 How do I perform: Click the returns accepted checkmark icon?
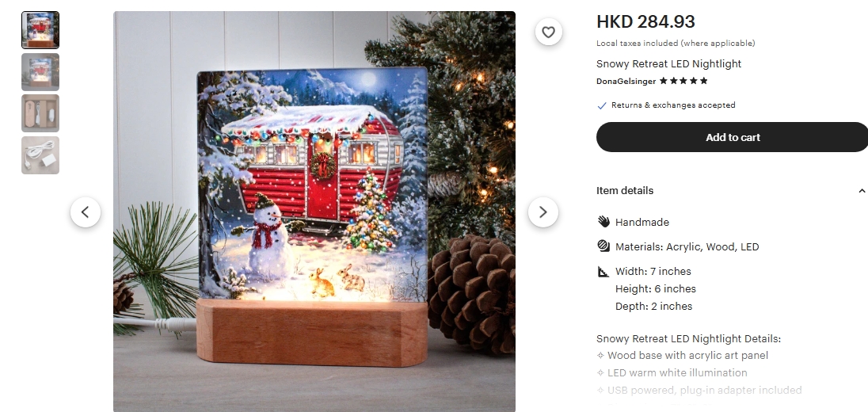pyautogui.click(x=602, y=105)
